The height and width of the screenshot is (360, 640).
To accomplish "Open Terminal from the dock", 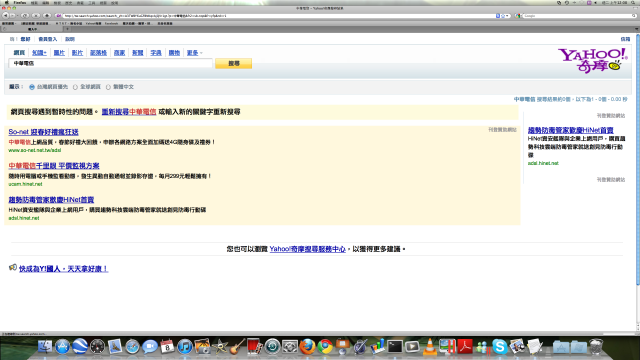I will (x=395, y=347).
